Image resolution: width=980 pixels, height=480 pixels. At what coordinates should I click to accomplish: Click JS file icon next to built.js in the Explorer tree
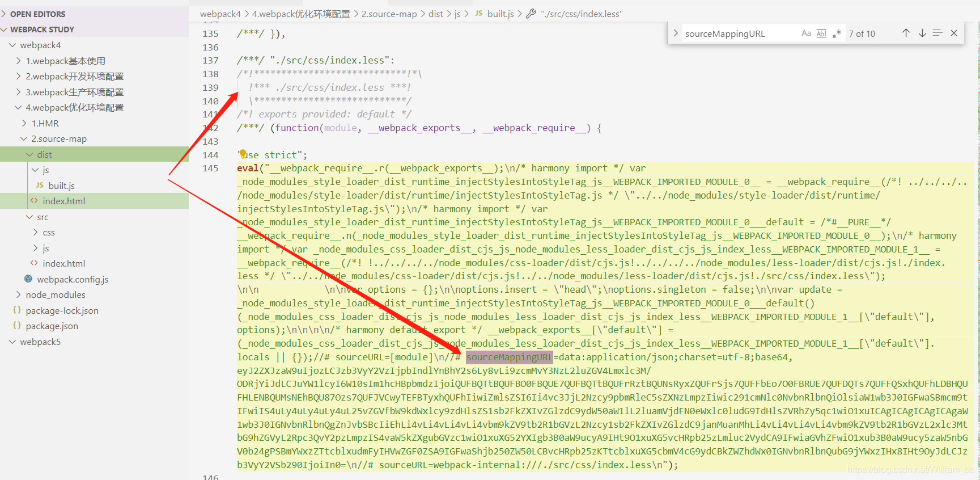(x=40, y=186)
